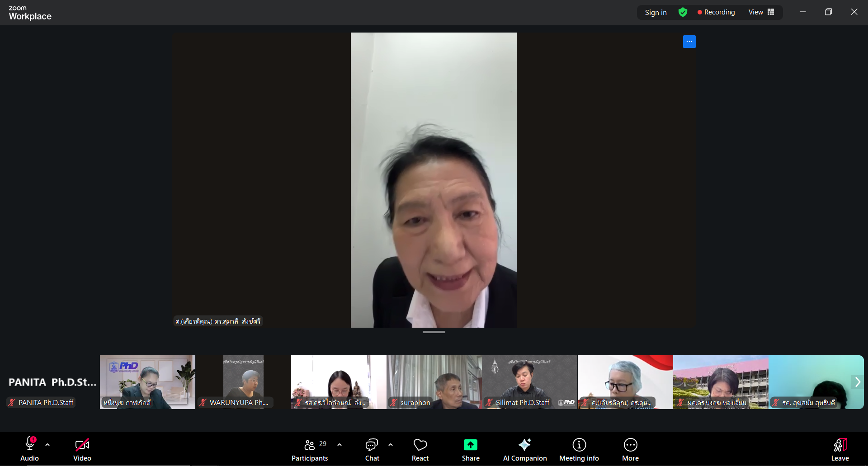The height and width of the screenshot is (466, 868).
Task: Open the AI Companion
Action: pyautogui.click(x=524, y=450)
